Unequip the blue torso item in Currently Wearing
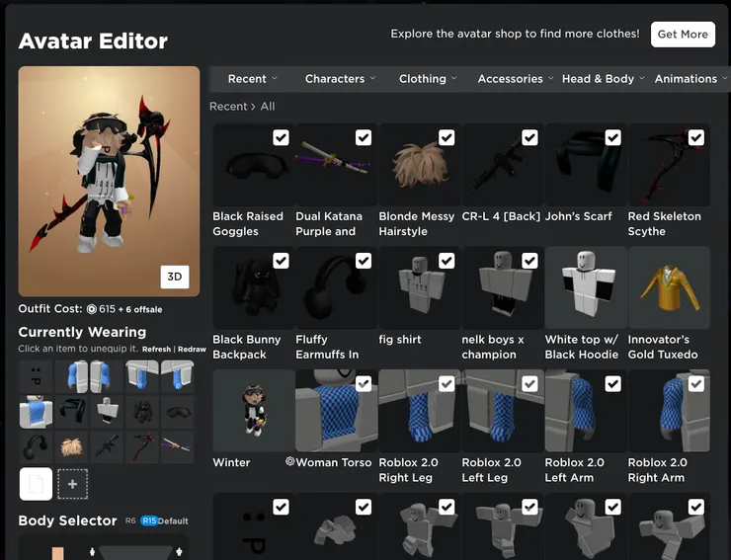 (x=36, y=412)
